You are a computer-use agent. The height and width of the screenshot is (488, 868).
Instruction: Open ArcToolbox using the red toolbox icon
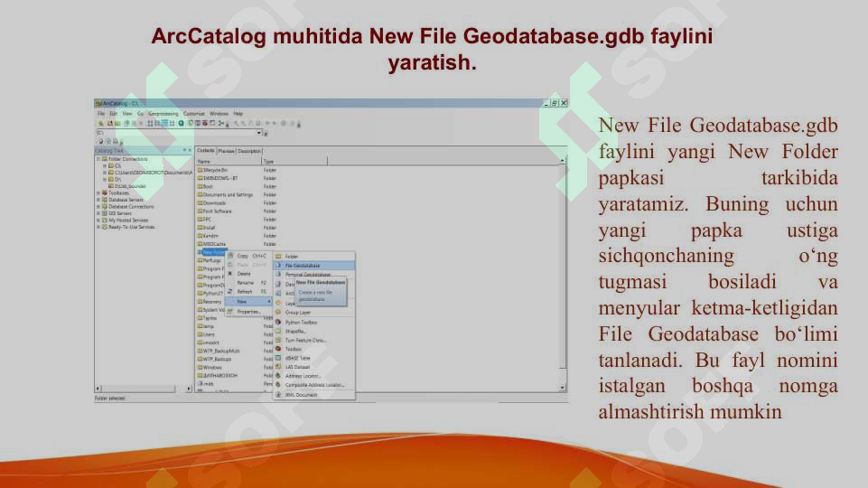(205, 124)
